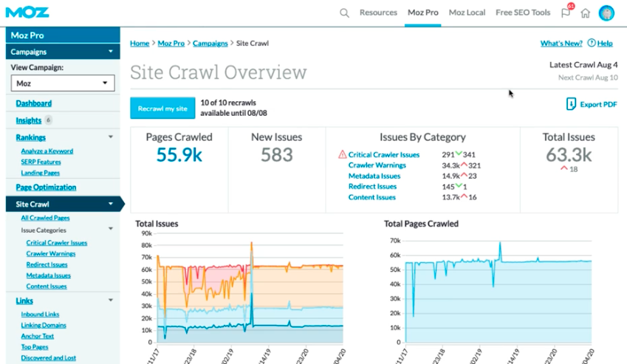627x364 pixels.
Task: Click the Help question mark icon
Action: click(x=592, y=43)
